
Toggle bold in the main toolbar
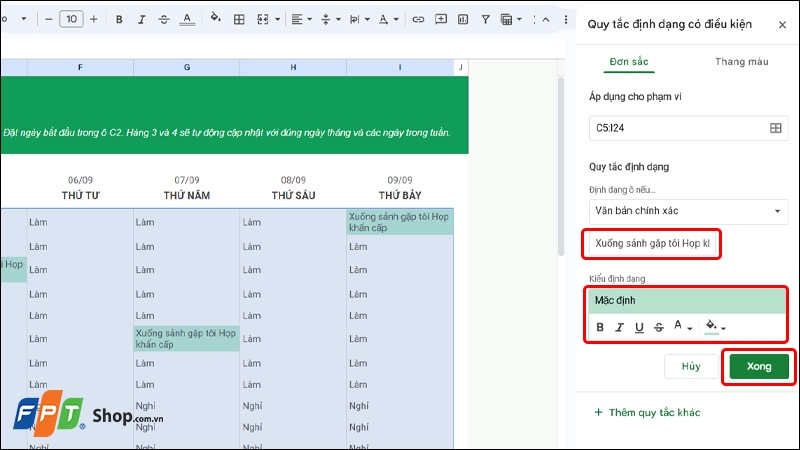coord(119,19)
